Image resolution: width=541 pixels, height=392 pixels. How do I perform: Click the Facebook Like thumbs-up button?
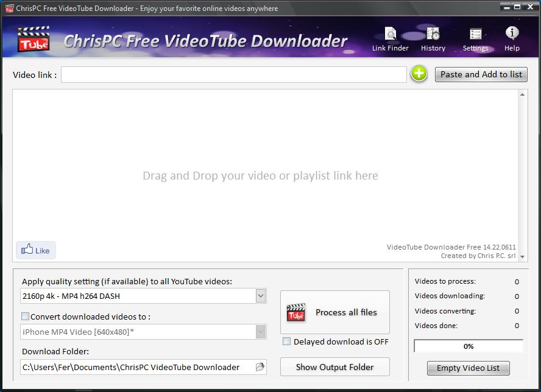35,250
